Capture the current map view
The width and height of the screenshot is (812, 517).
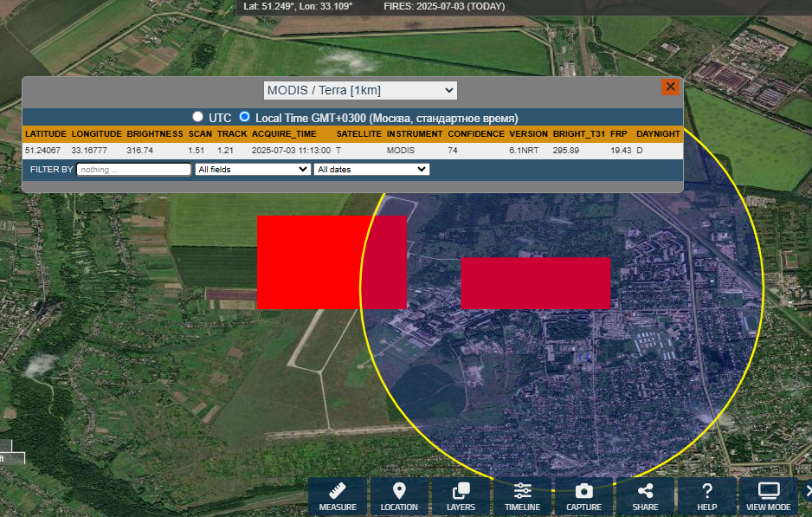click(x=583, y=496)
